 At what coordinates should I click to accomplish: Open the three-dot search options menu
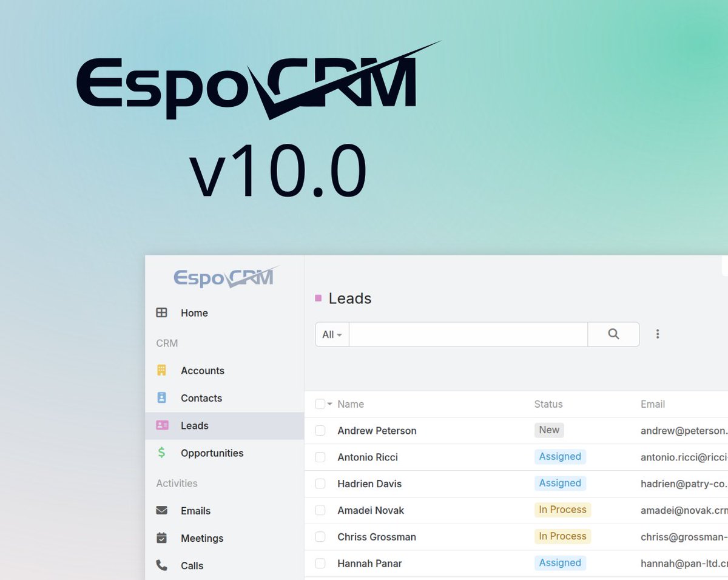pyautogui.click(x=658, y=334)
